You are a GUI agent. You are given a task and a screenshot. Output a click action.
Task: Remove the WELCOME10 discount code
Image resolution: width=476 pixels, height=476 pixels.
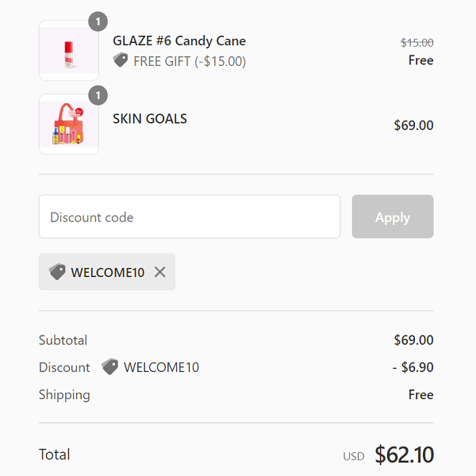(159, 272)
